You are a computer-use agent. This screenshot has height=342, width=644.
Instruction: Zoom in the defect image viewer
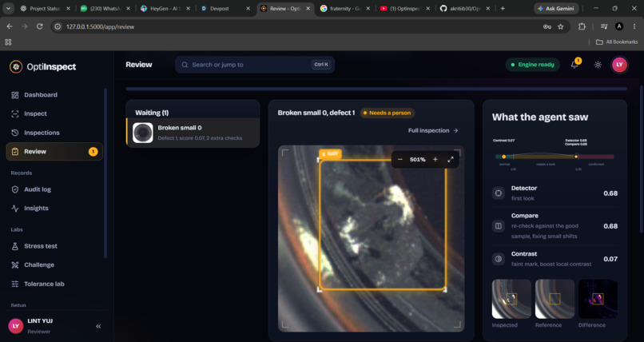tap(435, 159)
